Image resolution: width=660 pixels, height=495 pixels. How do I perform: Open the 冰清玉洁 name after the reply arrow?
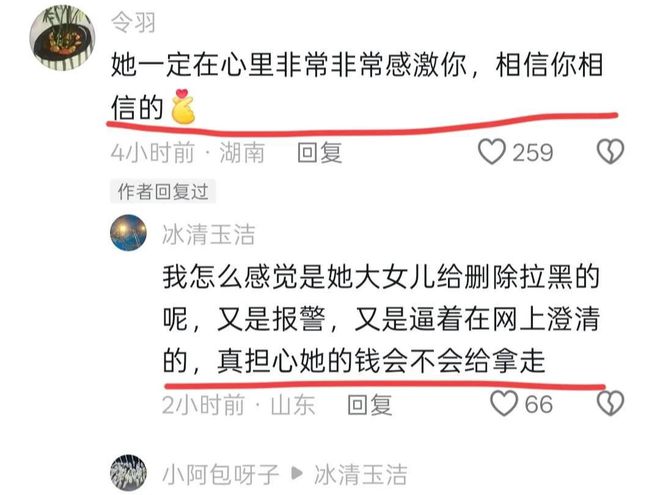[x=361, y=474]
